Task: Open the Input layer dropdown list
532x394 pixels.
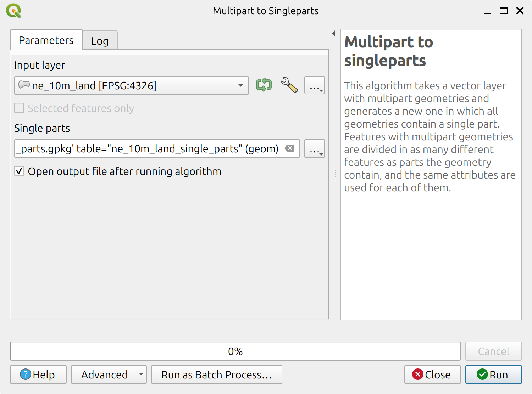Action: pos(240,85)
